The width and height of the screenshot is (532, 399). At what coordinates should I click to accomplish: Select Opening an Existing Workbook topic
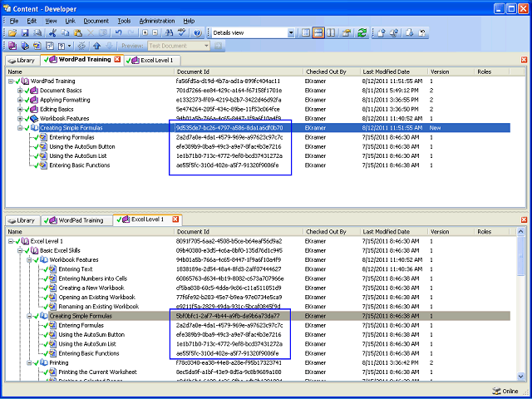(x=96, y=298)
